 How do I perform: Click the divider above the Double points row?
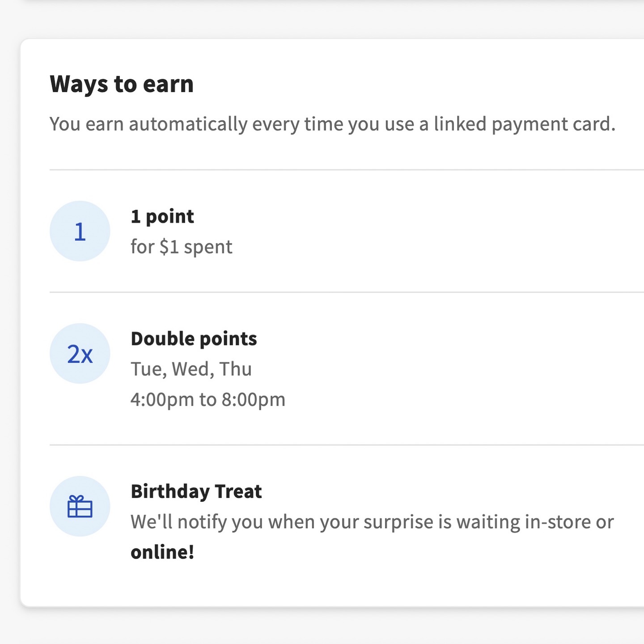point(347,292)
